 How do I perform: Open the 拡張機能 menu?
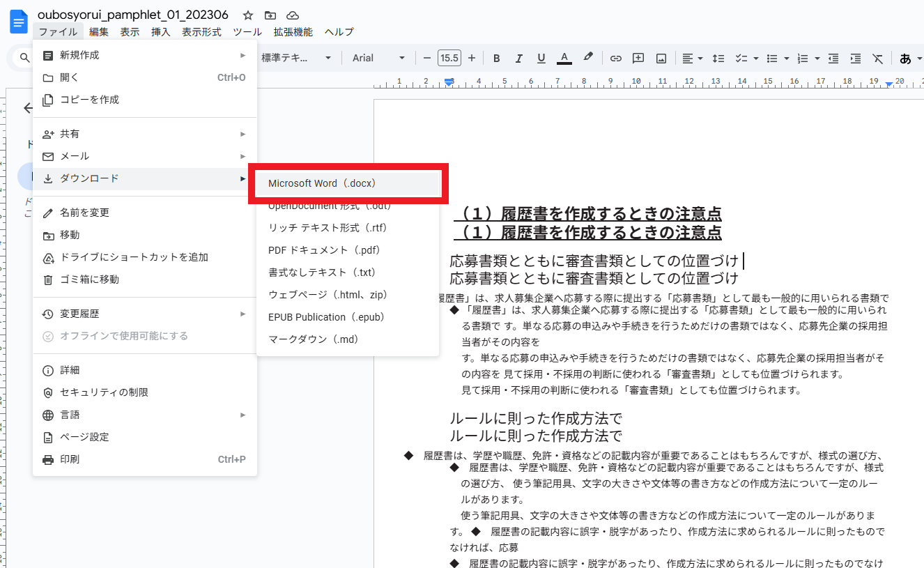[x=293, y=31]
